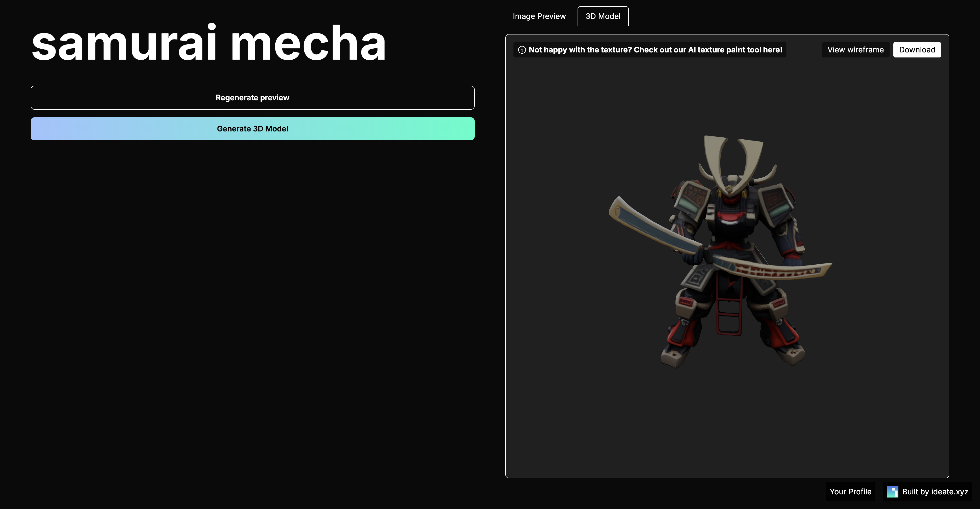The width and height of the screenshot is (980, 509).
Task: Download the 3D model
Action: click(917, 50)
